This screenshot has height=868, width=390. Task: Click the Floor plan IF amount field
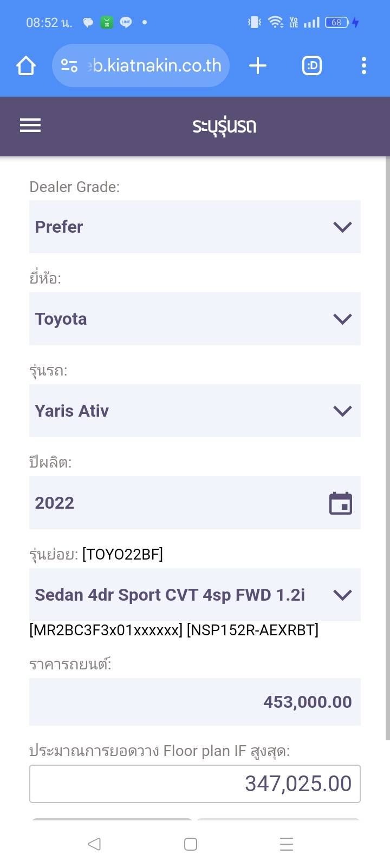point(194,784)
